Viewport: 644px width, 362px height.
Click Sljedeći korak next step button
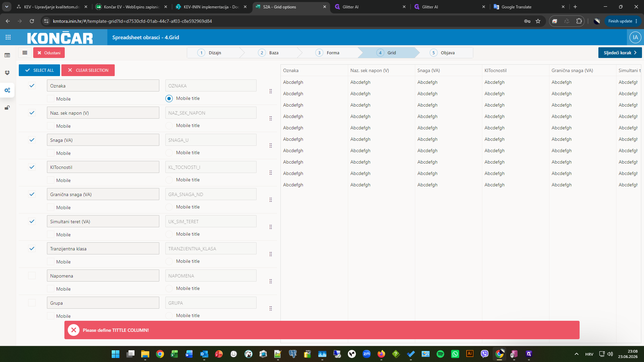click(x=620, y=53)
